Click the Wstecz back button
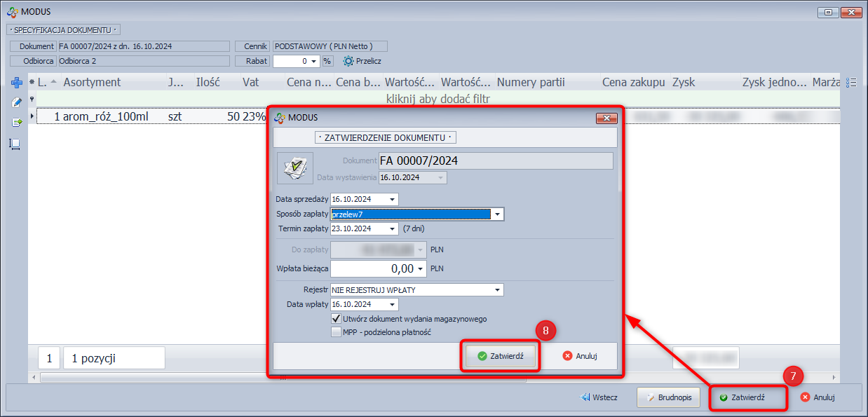Image resolution: width=868 pixels, height=417 pixels. coord(598,397)
